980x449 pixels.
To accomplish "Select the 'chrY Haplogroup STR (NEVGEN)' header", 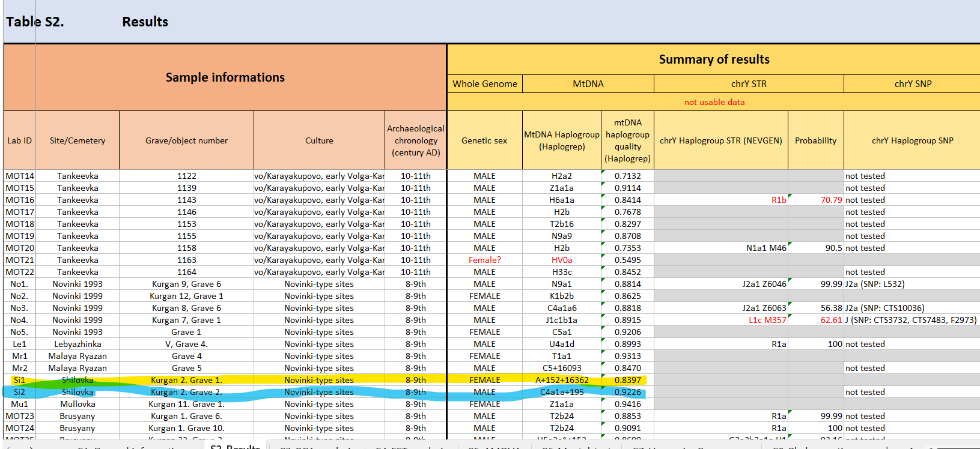I will (x=720, y=140).
